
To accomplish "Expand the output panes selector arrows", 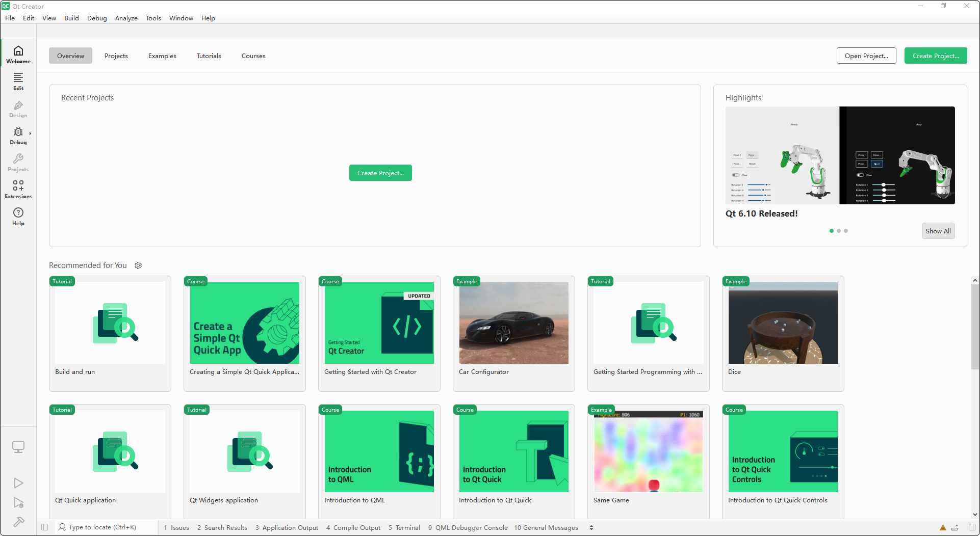I will [x=591, y=528].
